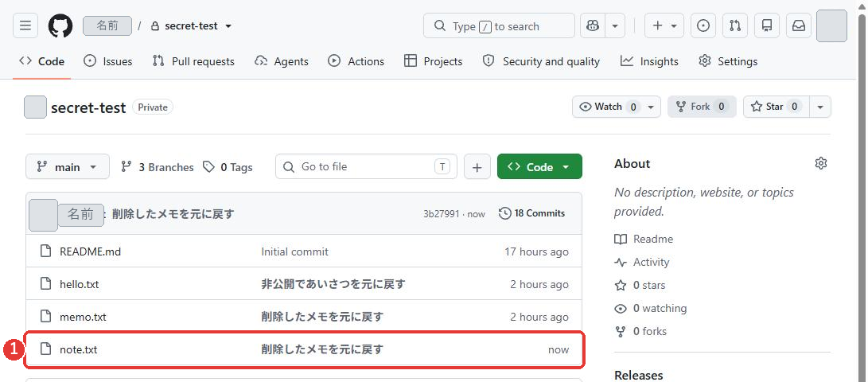Open the Initial commit message link
868x382 pixels.
click(x=294, y=252)
